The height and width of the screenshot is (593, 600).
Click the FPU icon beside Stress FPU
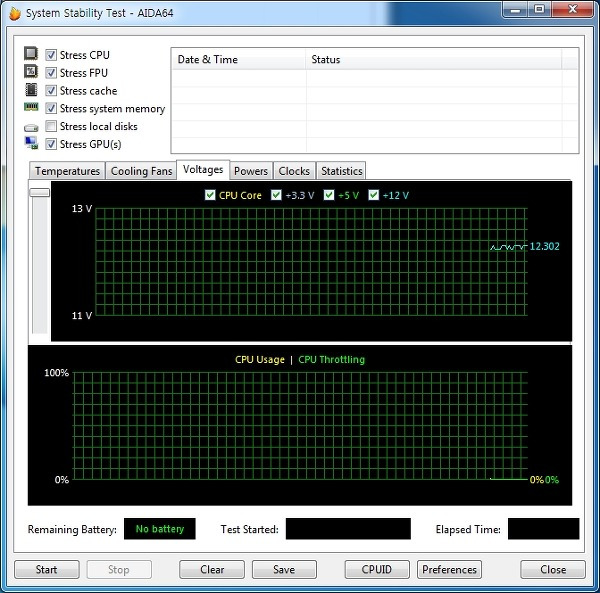(31, 71)
